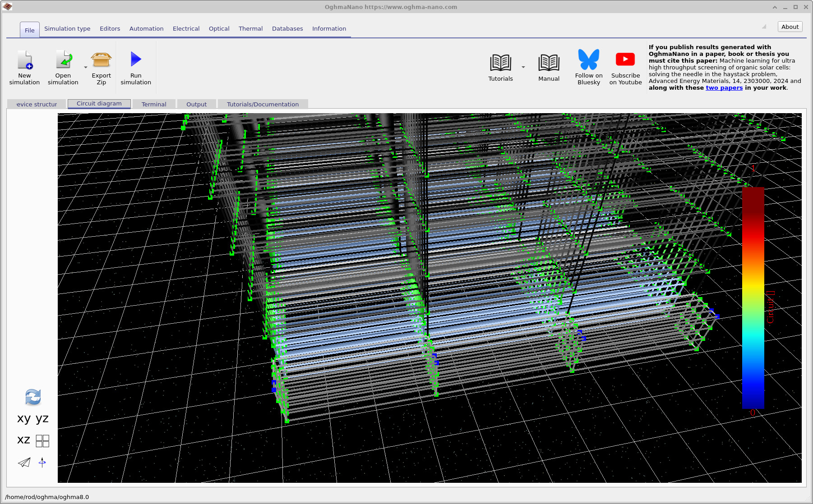Switch to the yz camera view

pyautogui.click(x=42, y=418)
